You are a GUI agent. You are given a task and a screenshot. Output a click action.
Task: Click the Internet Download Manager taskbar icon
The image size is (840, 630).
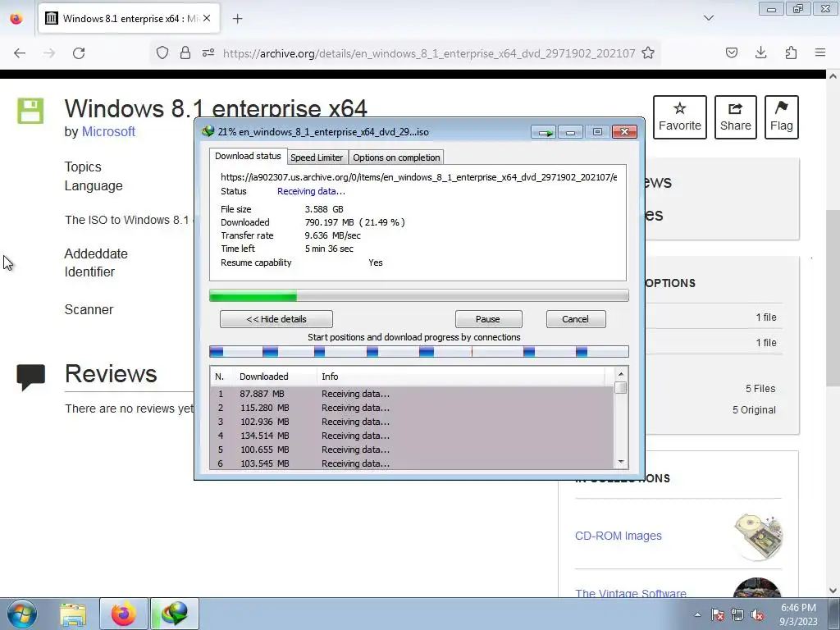coord(175,614)
